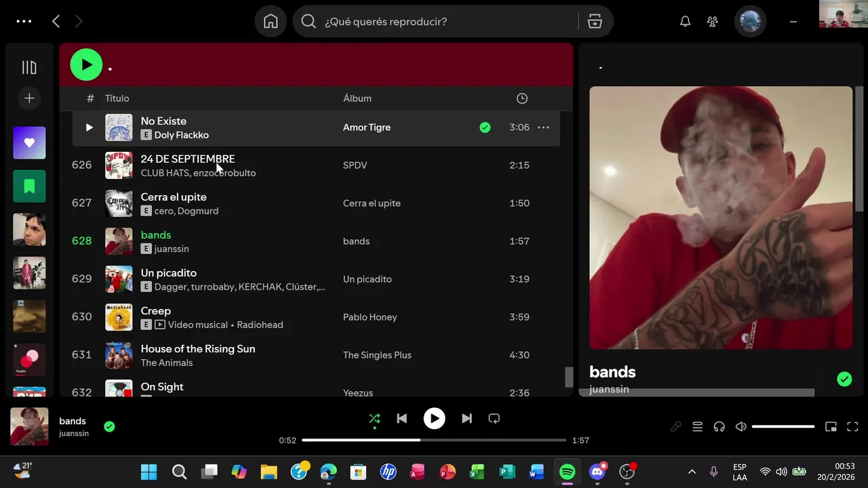This screenshot has height=488, width=868.
Task: Go back with the left arrow
Action: 56,22
